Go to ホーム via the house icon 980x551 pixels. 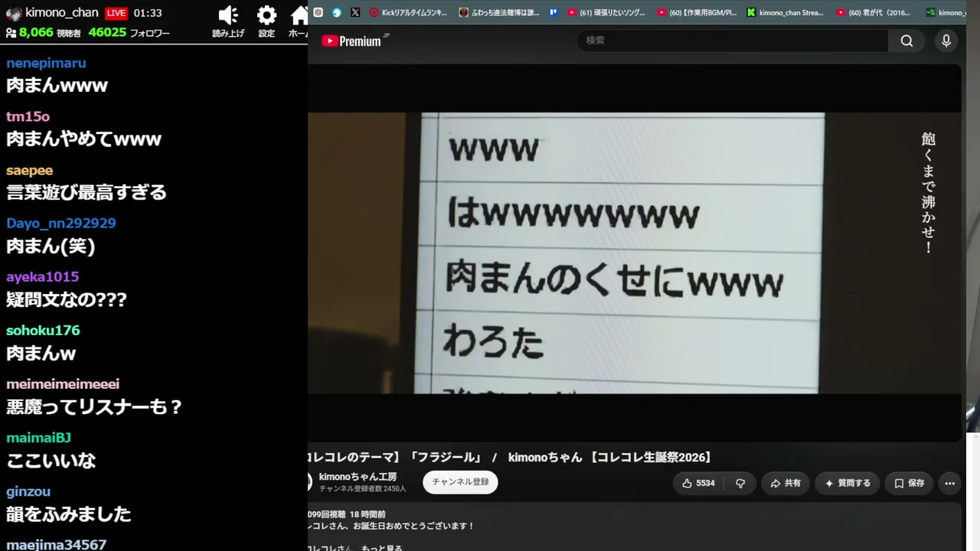(299, 15)
